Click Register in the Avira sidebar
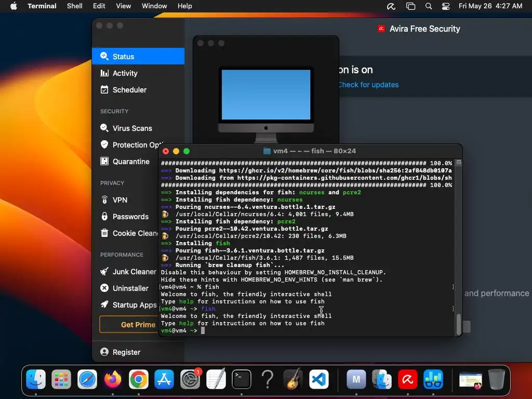This screenshot has width=532, height=399. click(121, 352)
